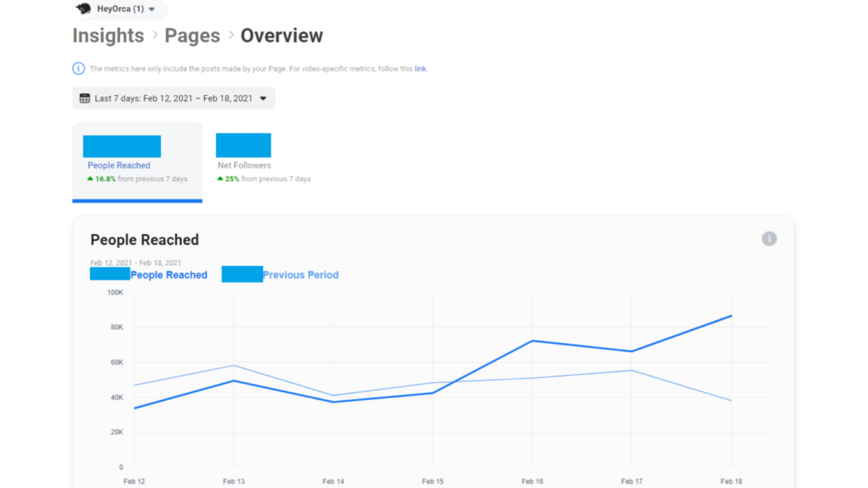Click the HeyOrca orca logo icon
868x488 pixels.
coord(84,9)
